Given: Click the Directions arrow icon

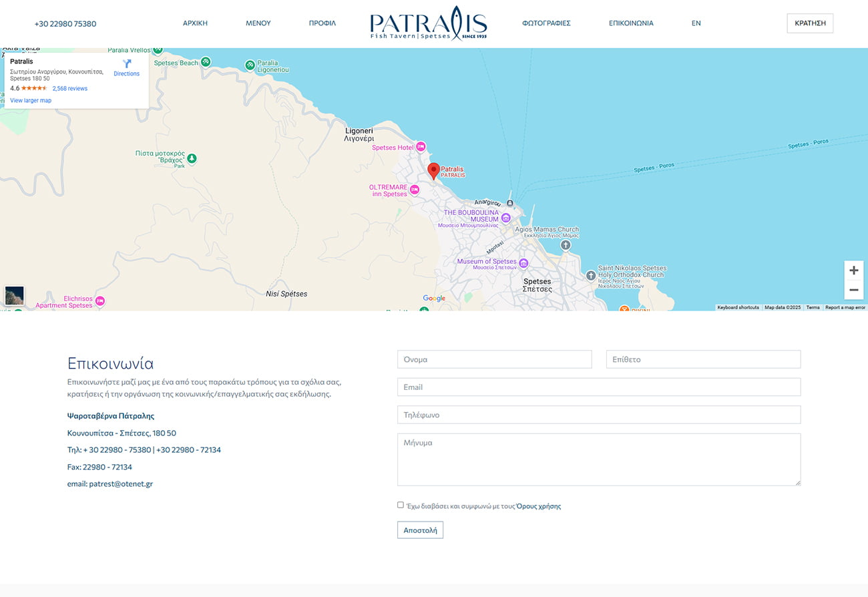Looking at the screenshot, I should 127,63.
